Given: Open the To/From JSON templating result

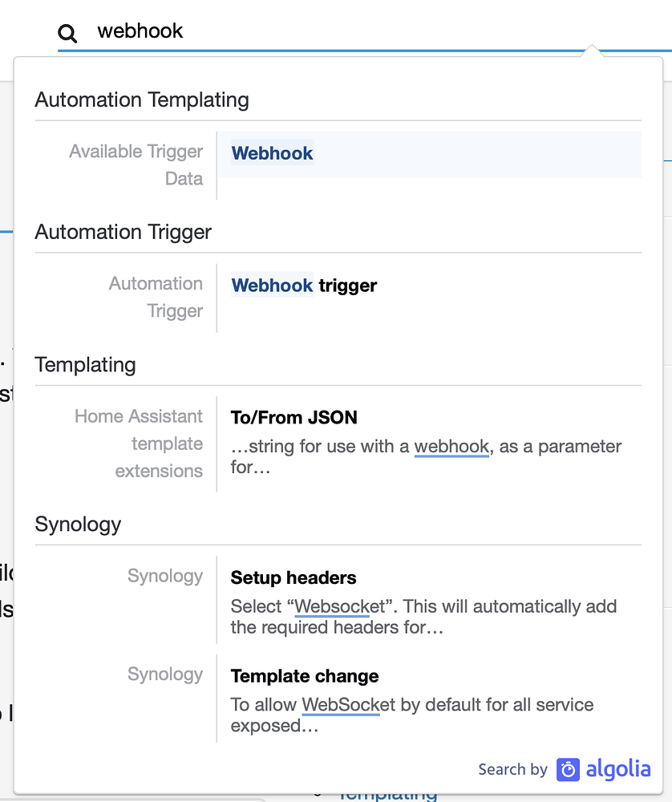Looking at the screenshot, I should tap(293, 417).
